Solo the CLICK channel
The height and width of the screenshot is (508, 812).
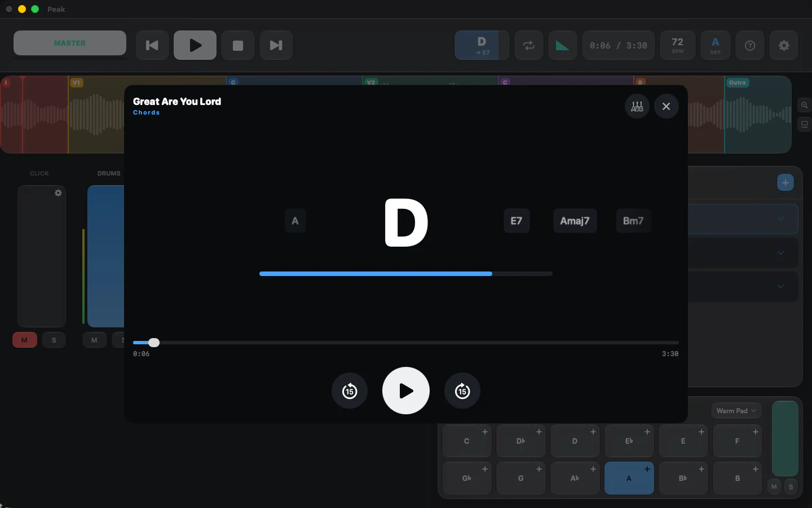[x=54, y=340]
